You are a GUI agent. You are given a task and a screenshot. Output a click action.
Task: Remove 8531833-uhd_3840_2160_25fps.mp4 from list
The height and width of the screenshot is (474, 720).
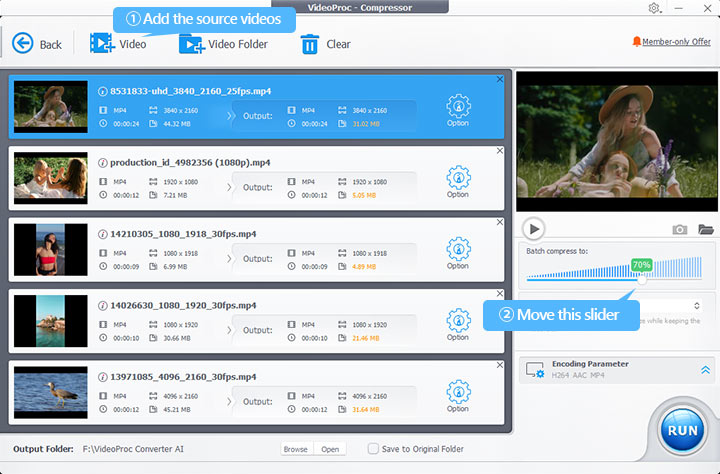[500, 79]
